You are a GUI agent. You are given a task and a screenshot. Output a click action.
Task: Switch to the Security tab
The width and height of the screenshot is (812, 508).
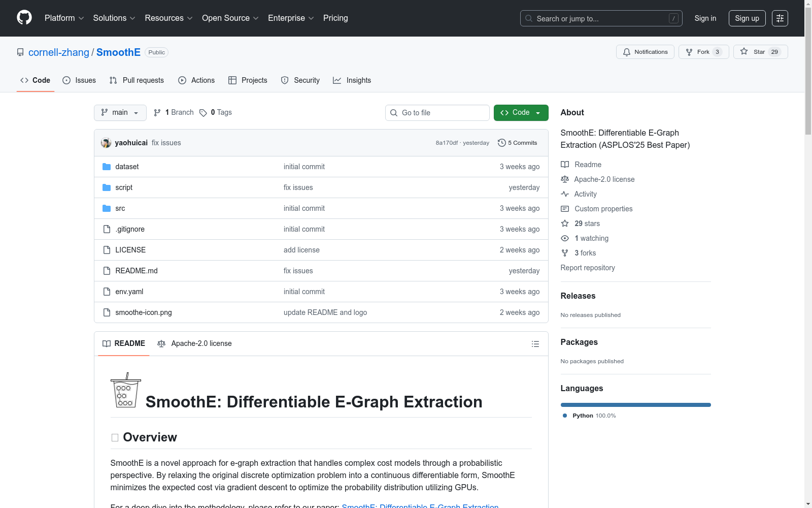point(300,80)
